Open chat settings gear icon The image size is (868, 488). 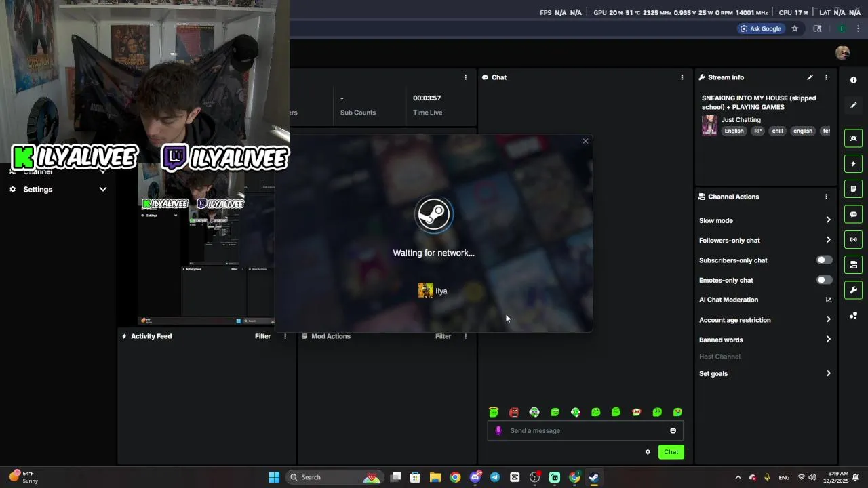[648, 452]
